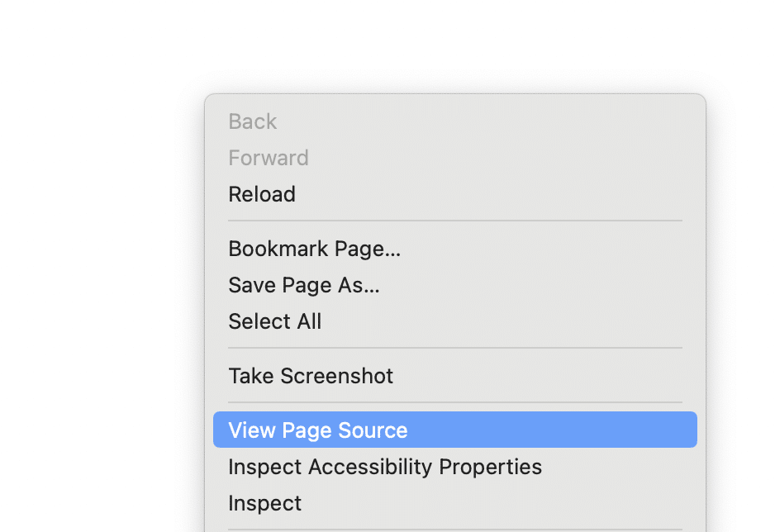
Task: Pick Take Screenshot from the menu
Action: (311, 376)
